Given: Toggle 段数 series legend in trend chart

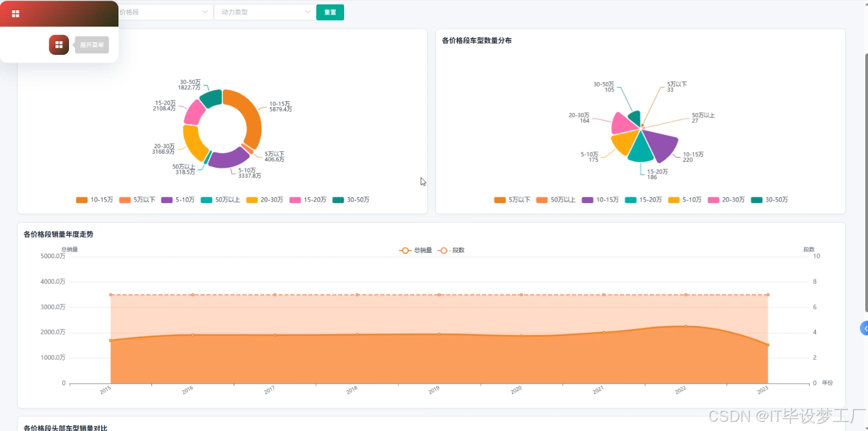Looking at the screenshot, I should pyautogui.click(x=451, y=251).
